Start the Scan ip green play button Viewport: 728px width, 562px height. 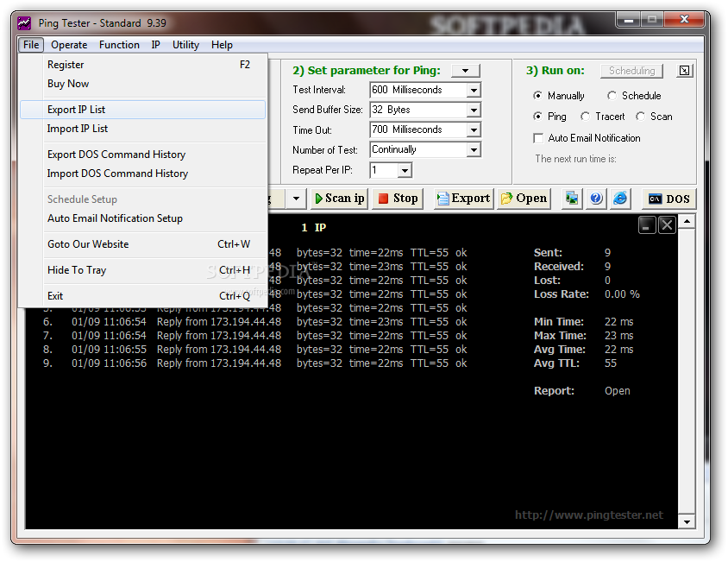[339, 199]
